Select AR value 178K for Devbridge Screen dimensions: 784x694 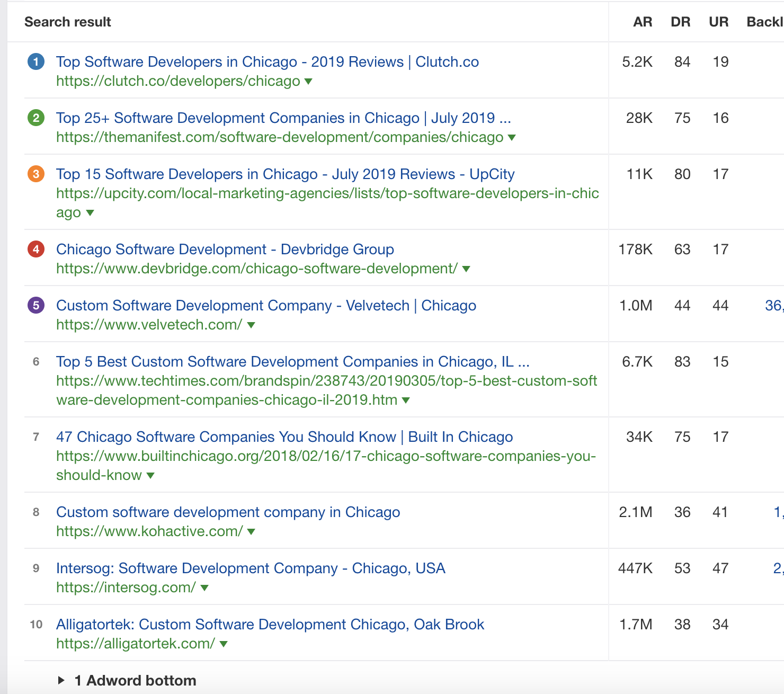tap(636, 250)
